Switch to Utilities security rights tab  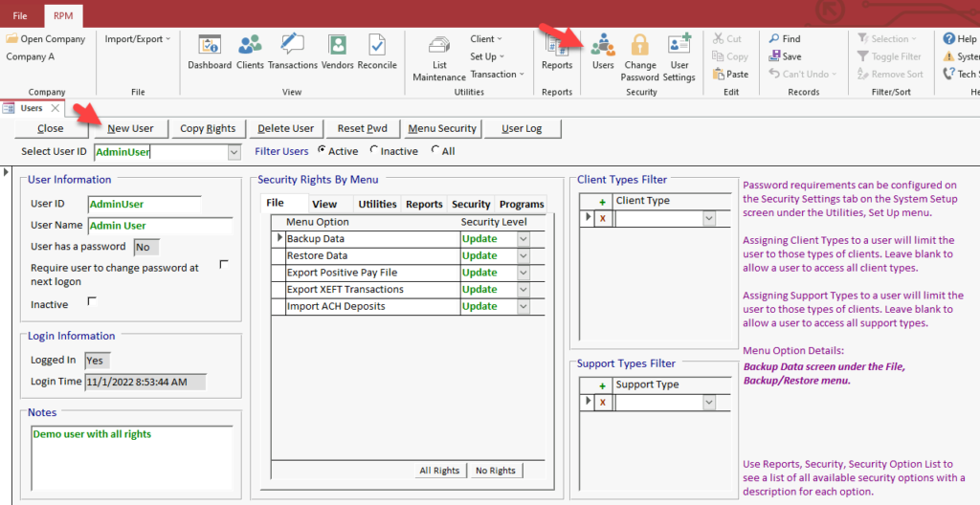pos(377,204)
